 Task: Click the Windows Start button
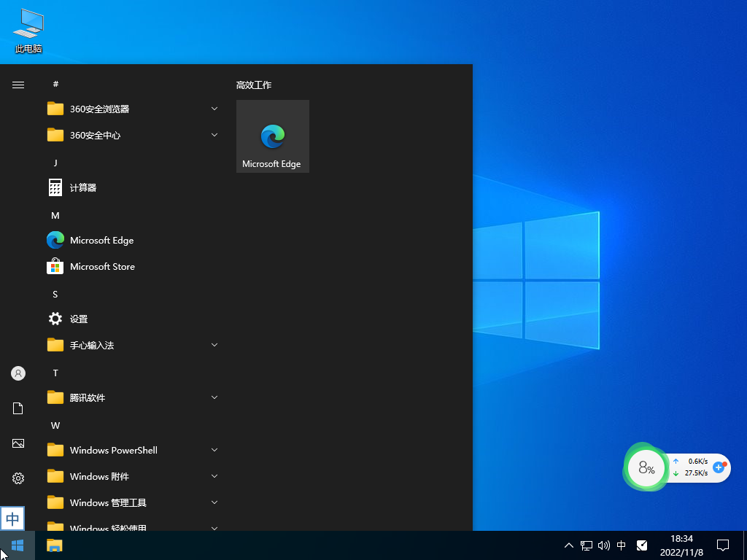(x=18, y=545)
